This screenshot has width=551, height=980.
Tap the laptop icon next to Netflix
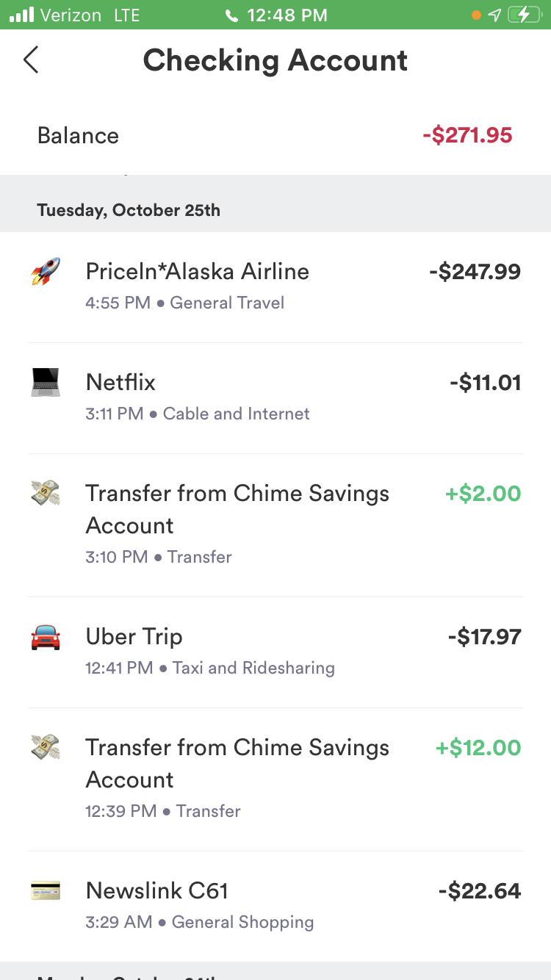pyautogui.click(x=46, y=383)
